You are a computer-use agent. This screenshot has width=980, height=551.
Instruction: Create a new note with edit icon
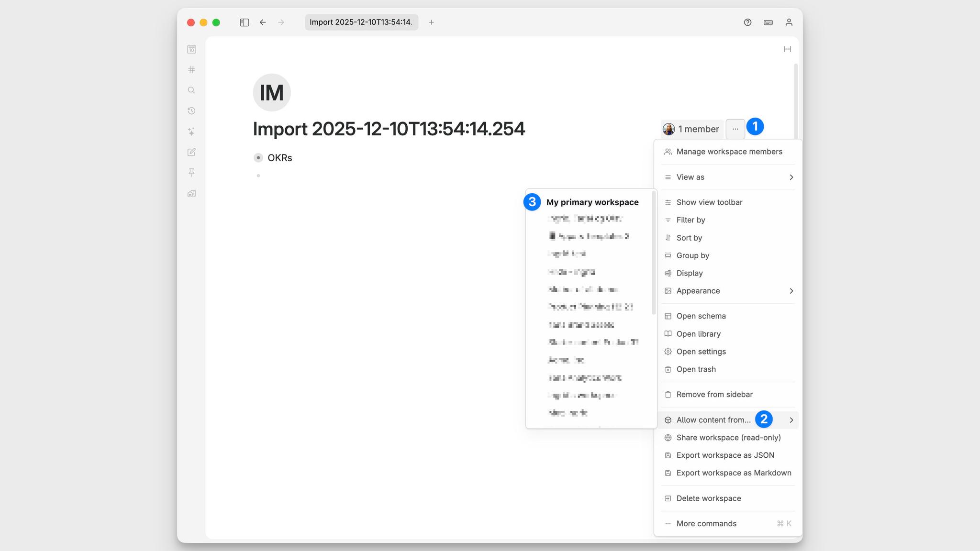191,152
